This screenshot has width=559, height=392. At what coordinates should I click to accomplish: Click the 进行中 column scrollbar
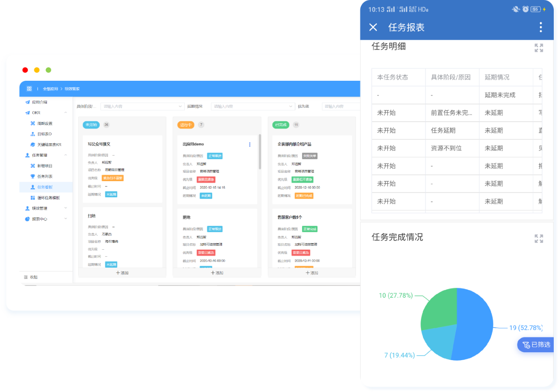click(260, 151)
